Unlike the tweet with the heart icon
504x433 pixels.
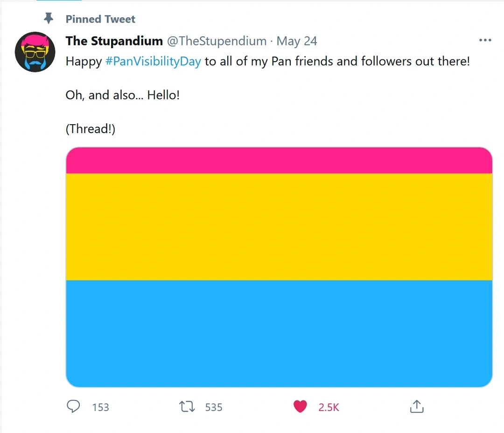[x=300, y=407]
